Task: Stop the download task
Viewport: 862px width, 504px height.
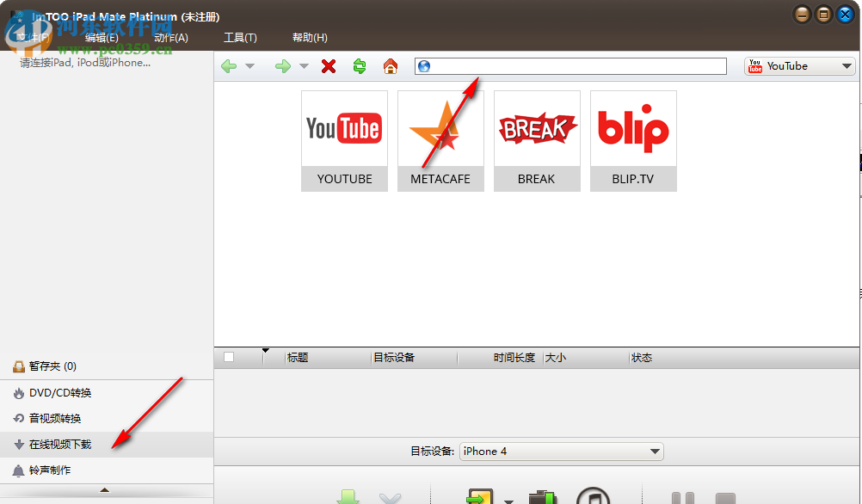Action: pyautogui.click(x=725, y=498)
